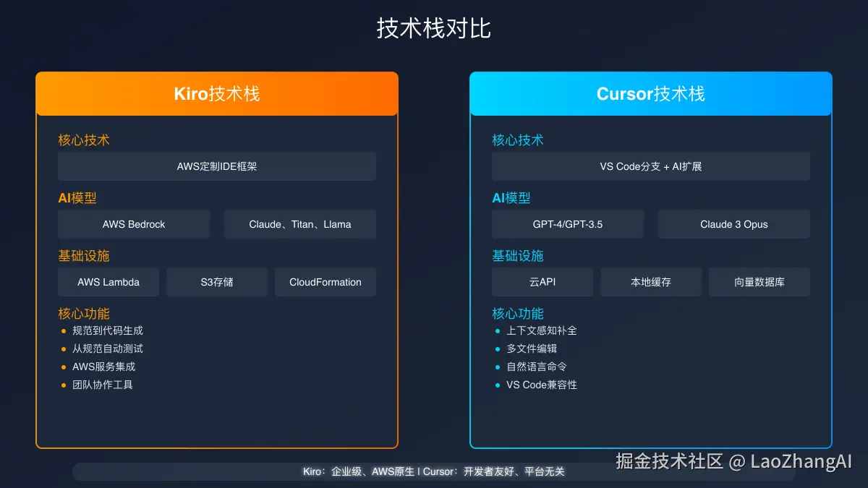
Task: Click the Kiro AI模型 heading
Action: [x=77, y=198]
